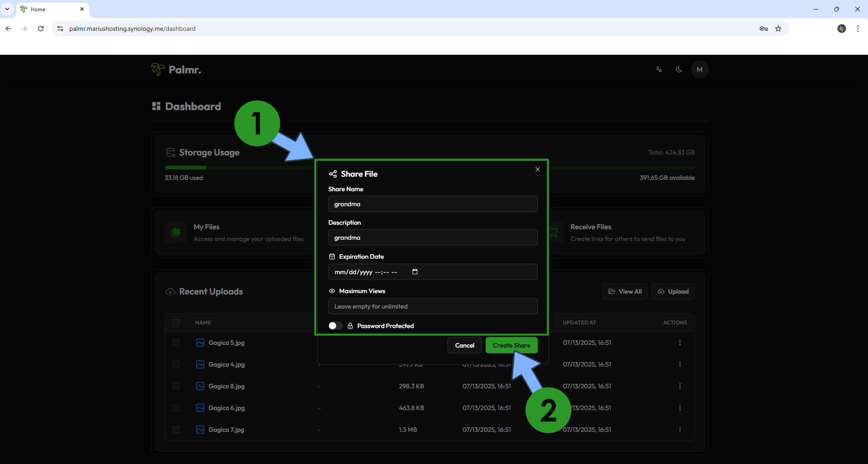Open the browser password key icon

(764, 29)
